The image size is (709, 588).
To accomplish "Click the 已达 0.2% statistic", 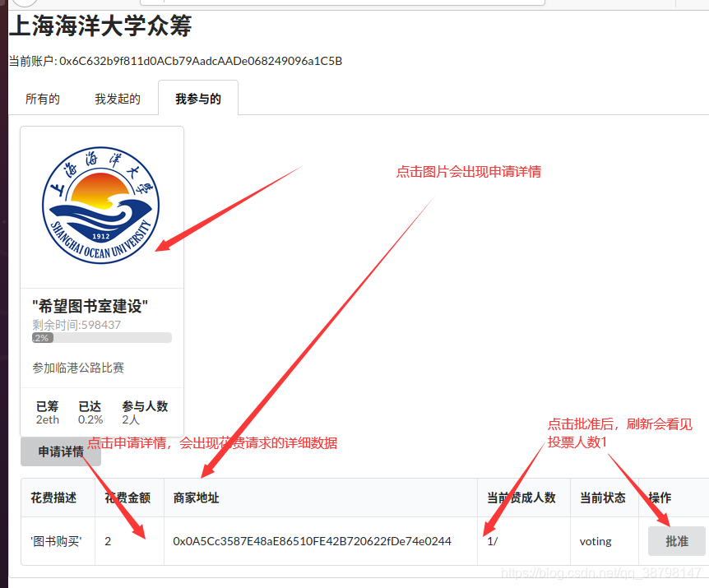I will click(90, 413).
